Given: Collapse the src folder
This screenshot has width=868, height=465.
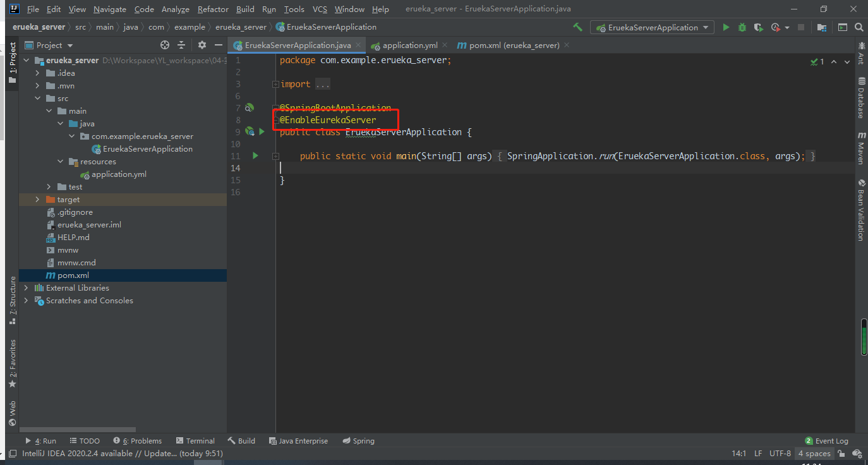Looking at the screenshot, I should tap(38, 99).
